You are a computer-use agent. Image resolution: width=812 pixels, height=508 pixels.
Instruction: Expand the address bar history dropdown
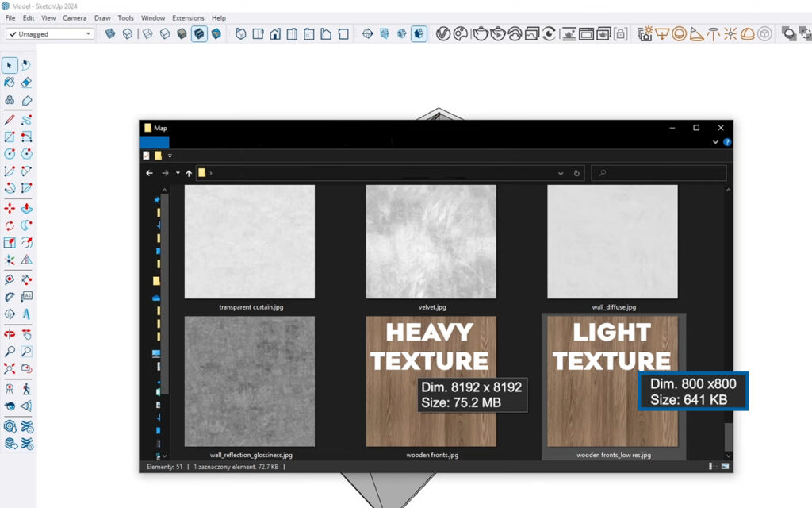(561, 173)
